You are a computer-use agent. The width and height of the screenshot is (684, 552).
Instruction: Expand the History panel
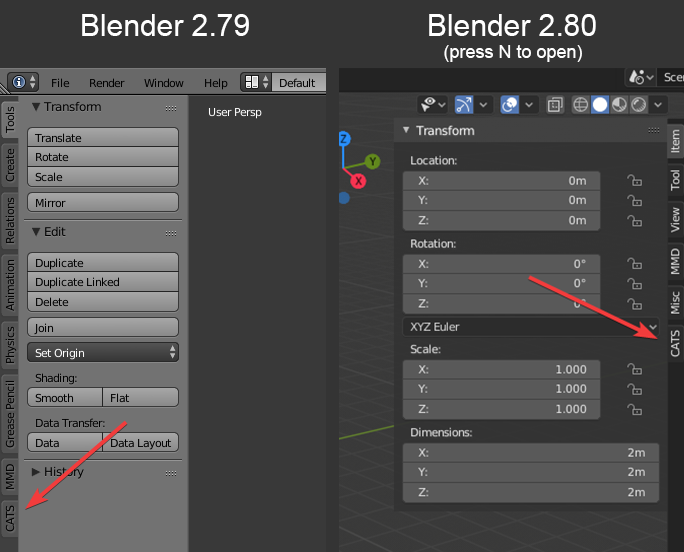(36, 472)
